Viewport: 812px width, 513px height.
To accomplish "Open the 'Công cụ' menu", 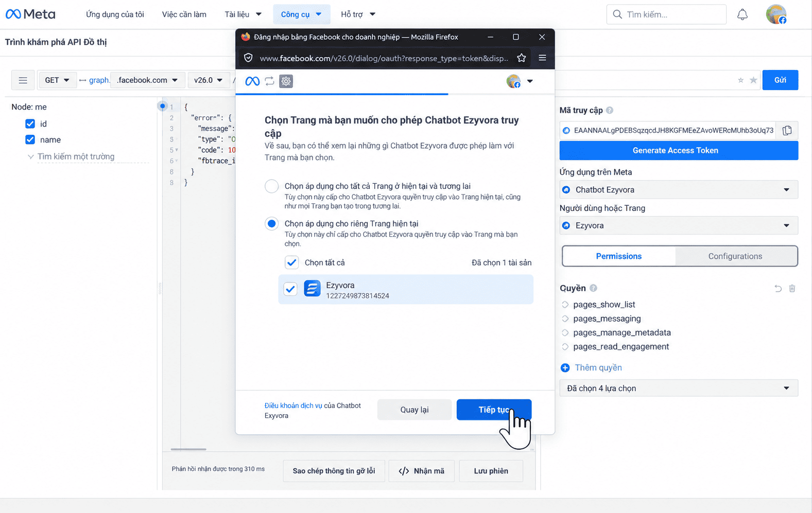I will [x=301, y=14].
